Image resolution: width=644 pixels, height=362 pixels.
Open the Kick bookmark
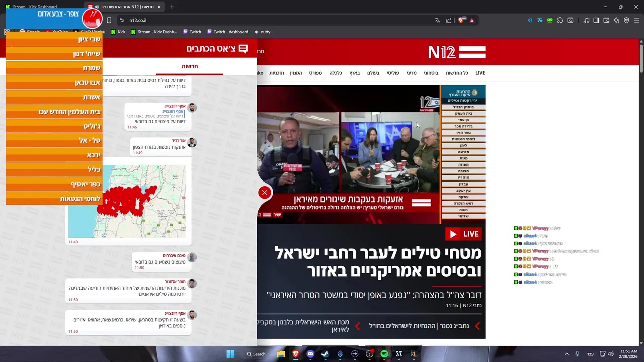[x=118, y=32]
